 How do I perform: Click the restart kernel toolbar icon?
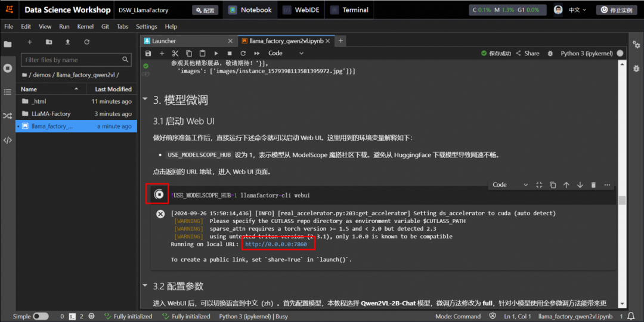[243, 53]
